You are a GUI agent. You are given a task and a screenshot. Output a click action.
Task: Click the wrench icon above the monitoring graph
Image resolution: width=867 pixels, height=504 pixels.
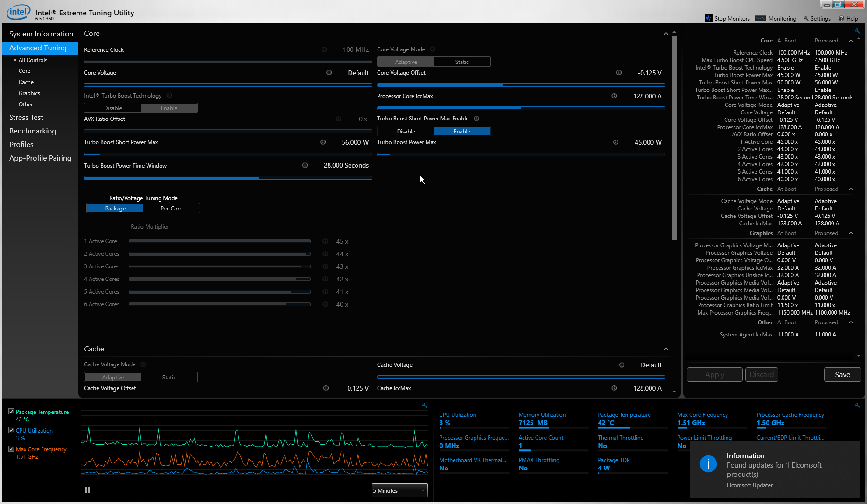coord(424,406)
